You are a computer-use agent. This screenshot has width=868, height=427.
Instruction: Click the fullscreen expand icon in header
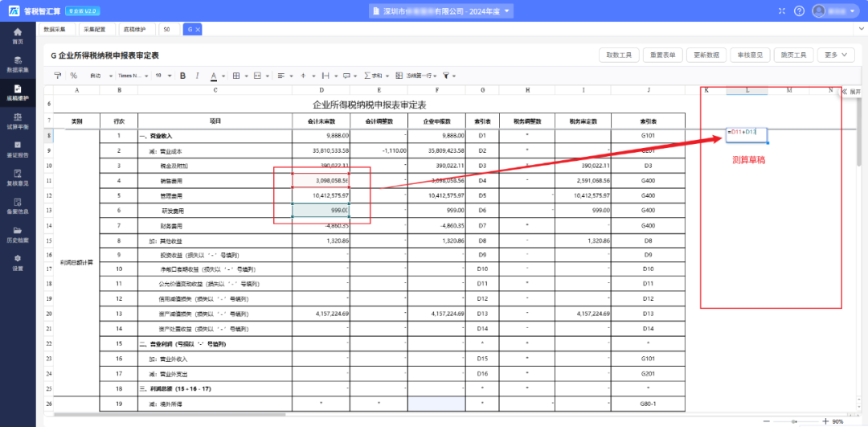[782, 10]
